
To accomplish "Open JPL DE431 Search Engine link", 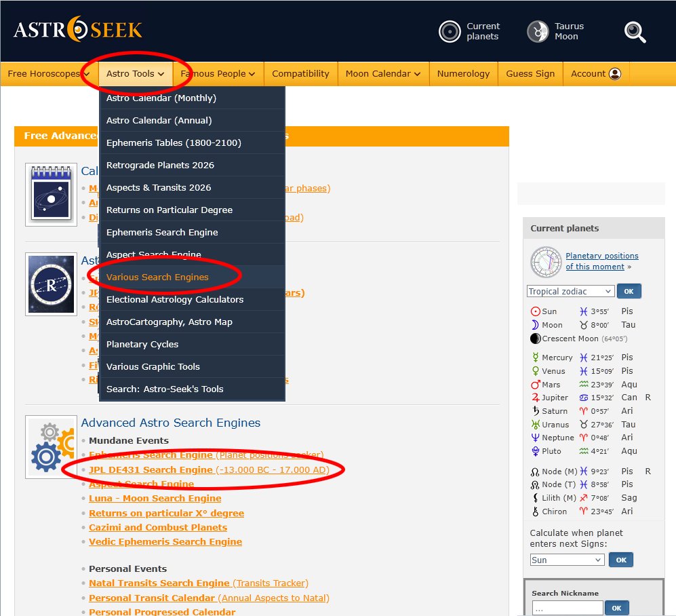I will 209,469.
